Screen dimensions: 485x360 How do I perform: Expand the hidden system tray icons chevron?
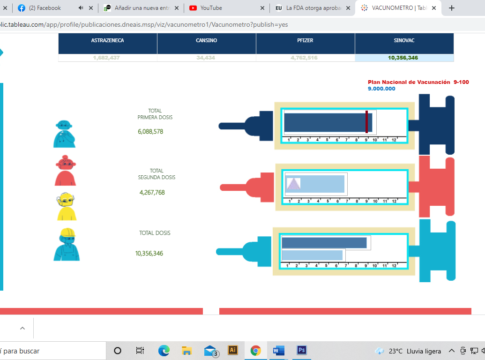pyautogui.click(x=451, y=351)
